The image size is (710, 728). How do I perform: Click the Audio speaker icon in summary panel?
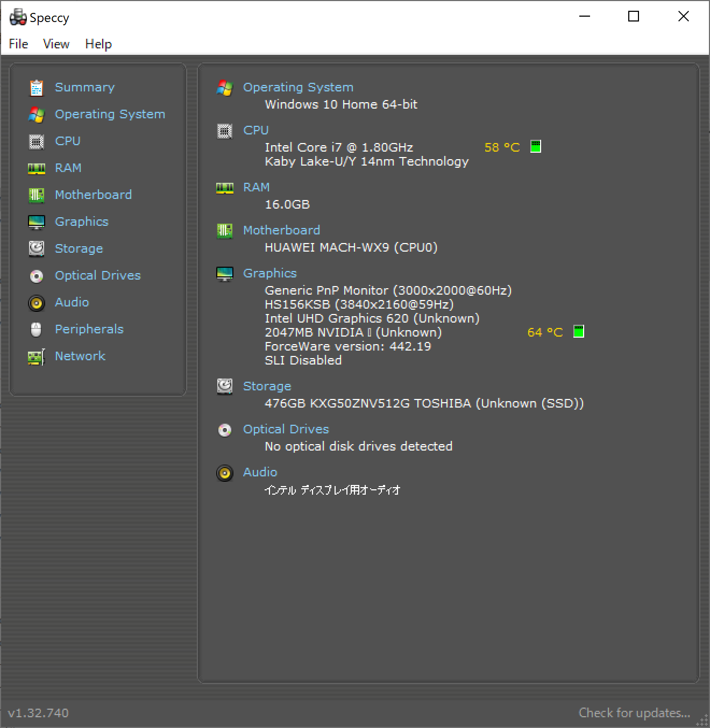coord(224,473)
